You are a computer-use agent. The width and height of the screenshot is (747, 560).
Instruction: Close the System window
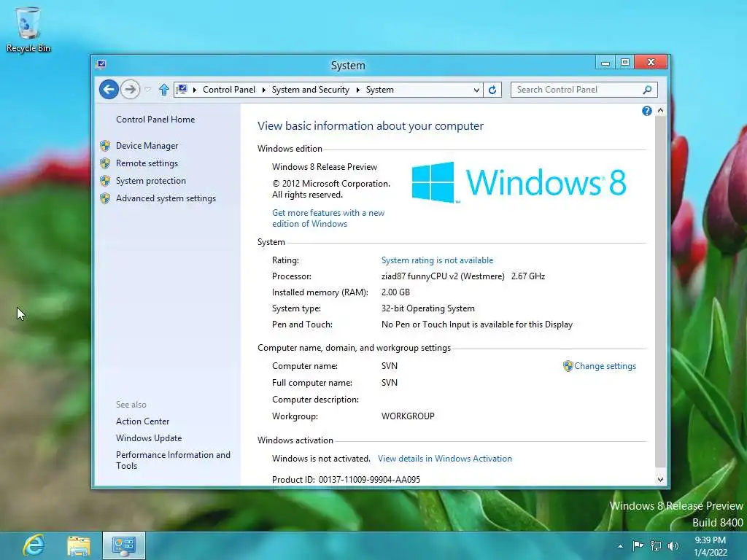[651, 63]
